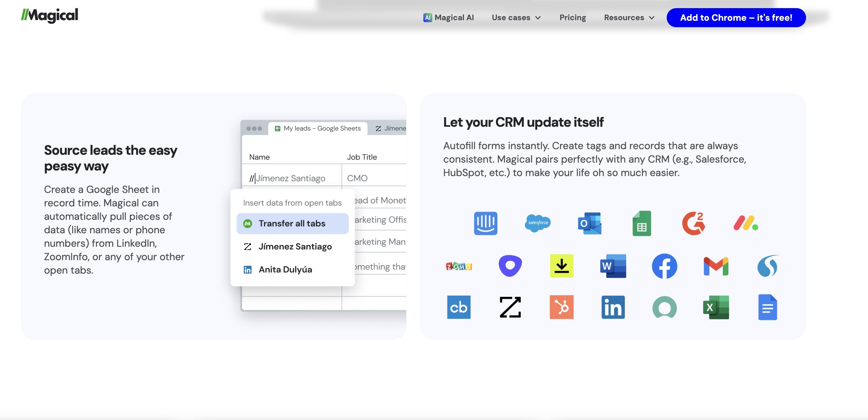
Task: Click the G2 red logo icon
Action: pyautogui.click(x=693, y=223)
